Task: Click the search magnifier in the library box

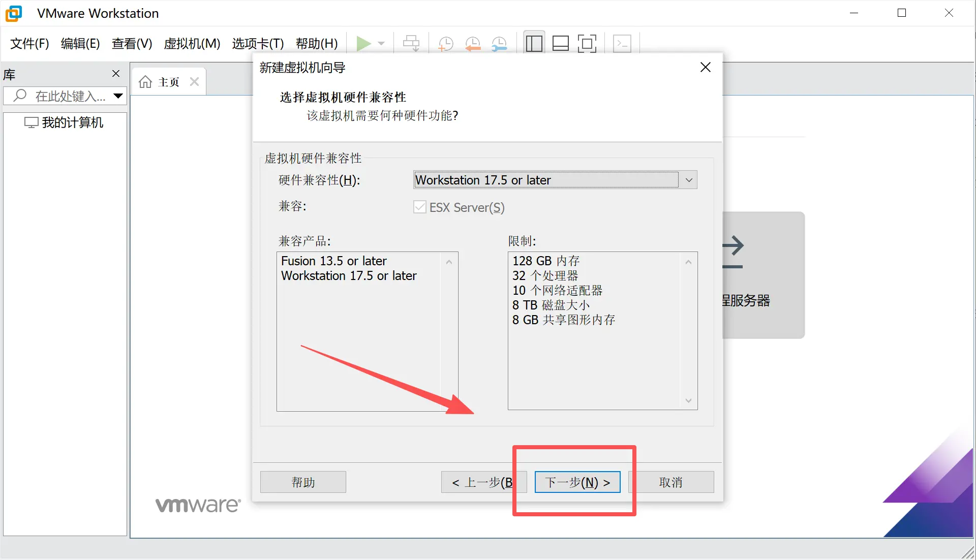Action: pos(20,96)
